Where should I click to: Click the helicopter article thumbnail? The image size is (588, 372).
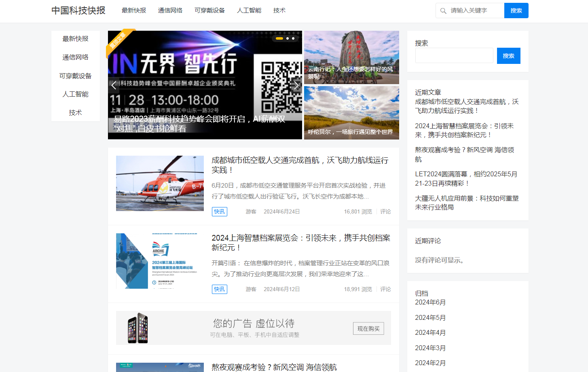[160, 183]
